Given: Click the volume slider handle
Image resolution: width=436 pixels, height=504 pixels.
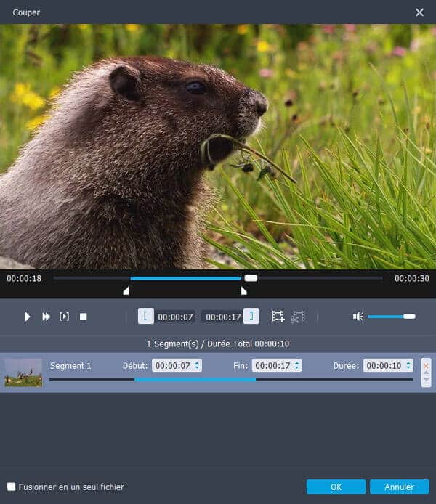Looking at the screenshot, I should click(409, 317).
